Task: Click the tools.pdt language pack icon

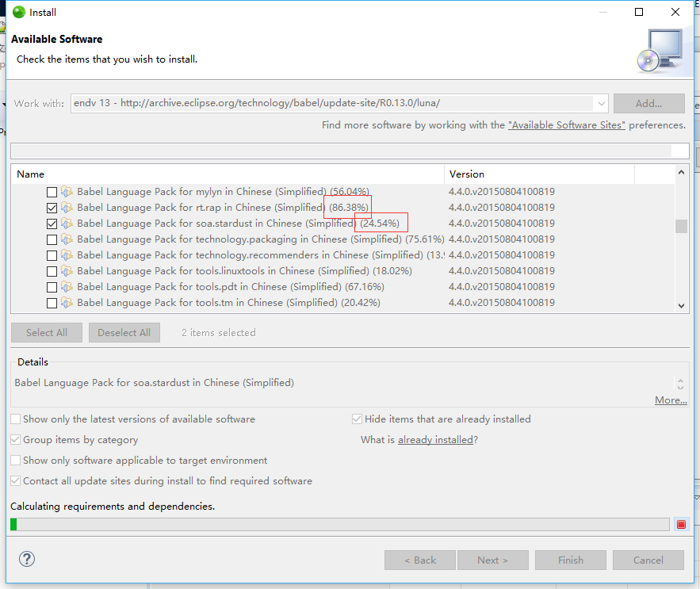Action: tap(67, 287)
